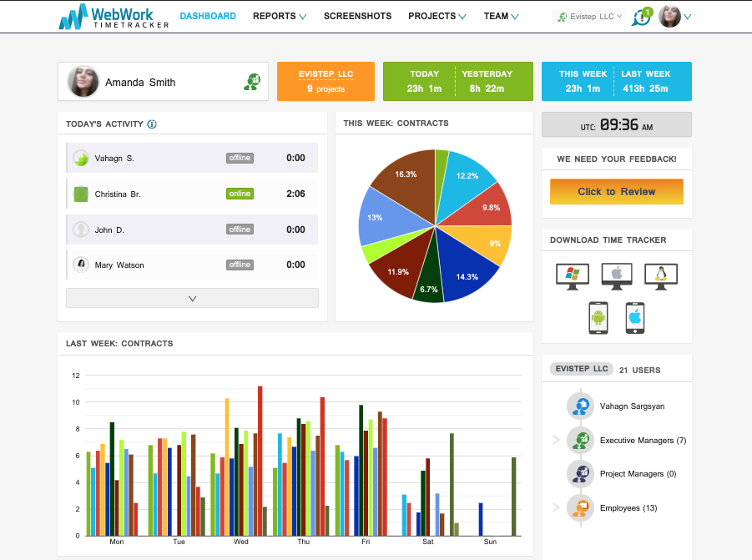Open the Evistep LLC workspace dropdown
752x560 pixels.
pos(588,17)
